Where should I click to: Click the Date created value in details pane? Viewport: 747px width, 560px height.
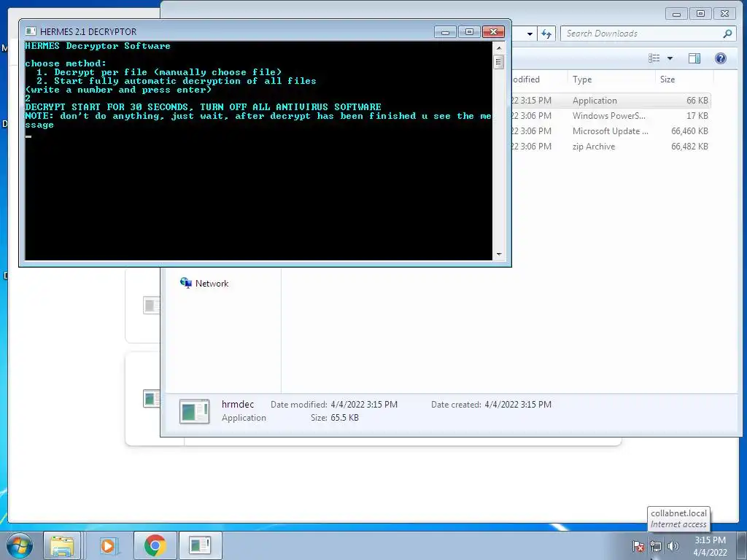pyautogui.click(x=518, y=404)
